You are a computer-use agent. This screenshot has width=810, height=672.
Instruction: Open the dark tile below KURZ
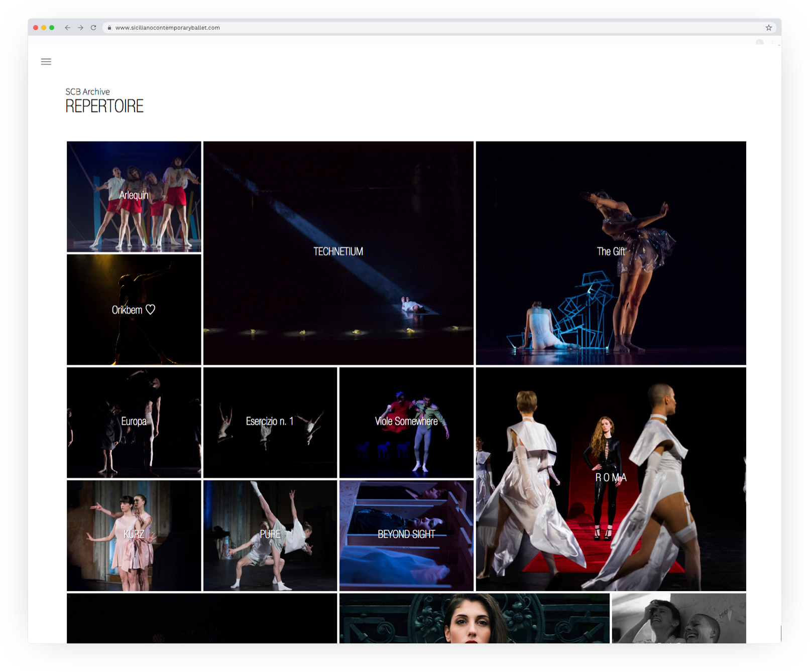click(202, 618)
